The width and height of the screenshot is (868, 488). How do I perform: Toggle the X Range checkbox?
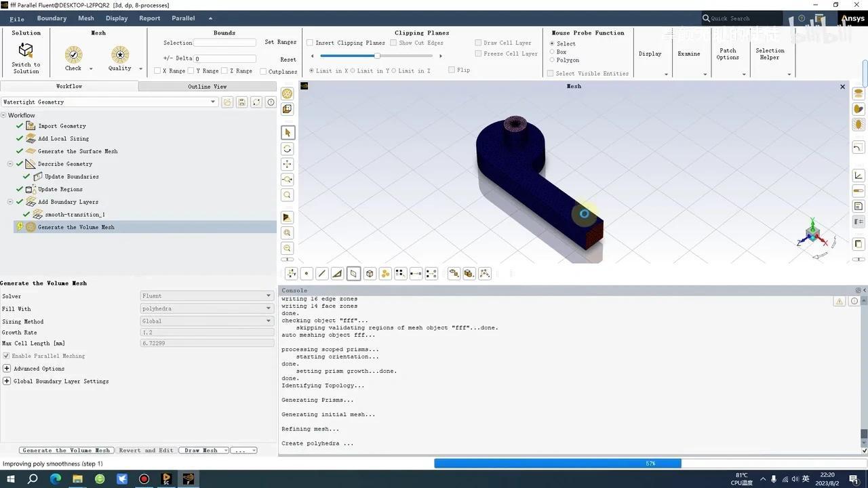[157, 70]
